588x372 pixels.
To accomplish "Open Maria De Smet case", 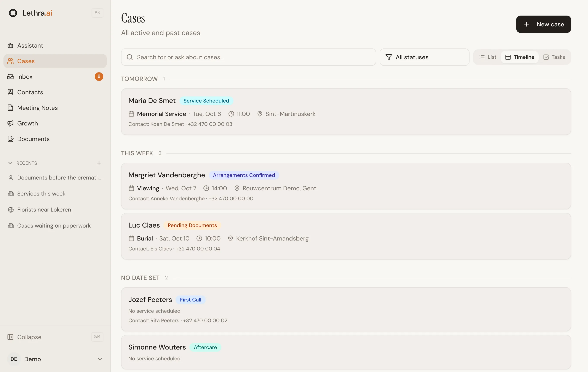I will [x=346, y=112].
